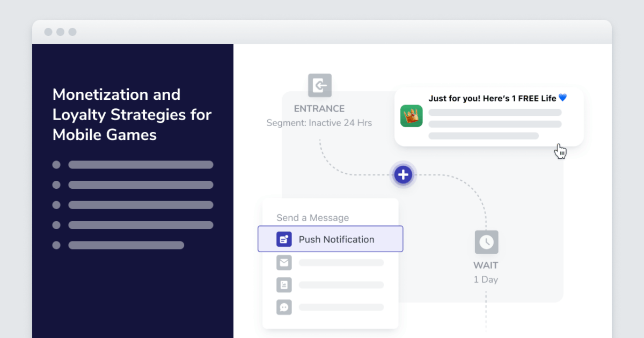The width and height of the screenshot is (644, 338).
Task: Click the crown game app icon
Action: point(412,116)
